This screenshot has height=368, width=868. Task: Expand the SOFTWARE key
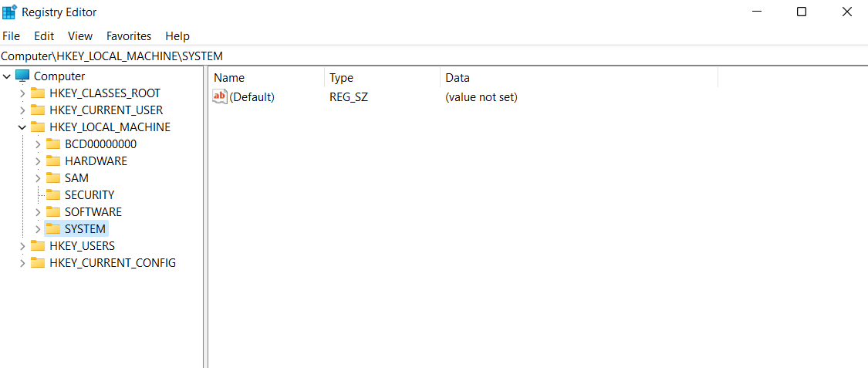click(x=38, y=212)
